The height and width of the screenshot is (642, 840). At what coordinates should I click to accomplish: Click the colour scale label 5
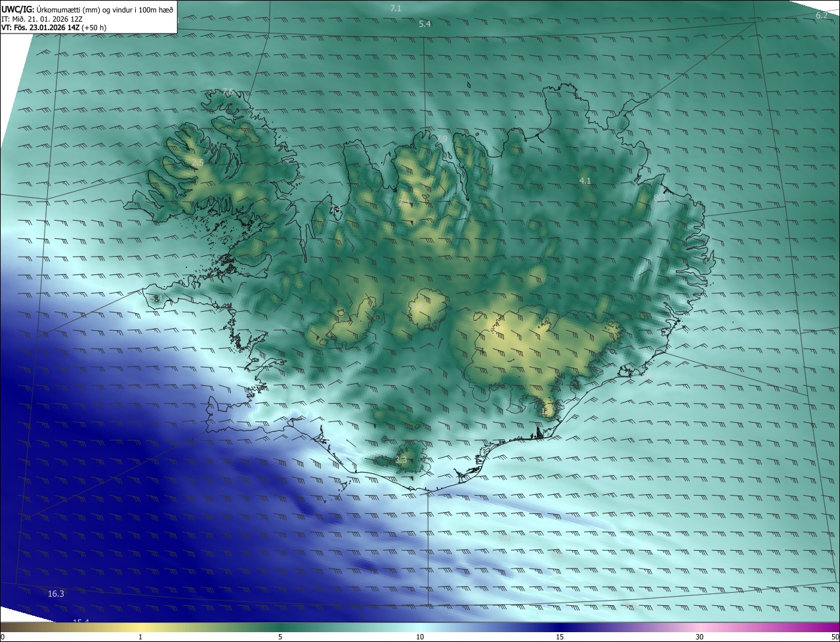point(280,637)
